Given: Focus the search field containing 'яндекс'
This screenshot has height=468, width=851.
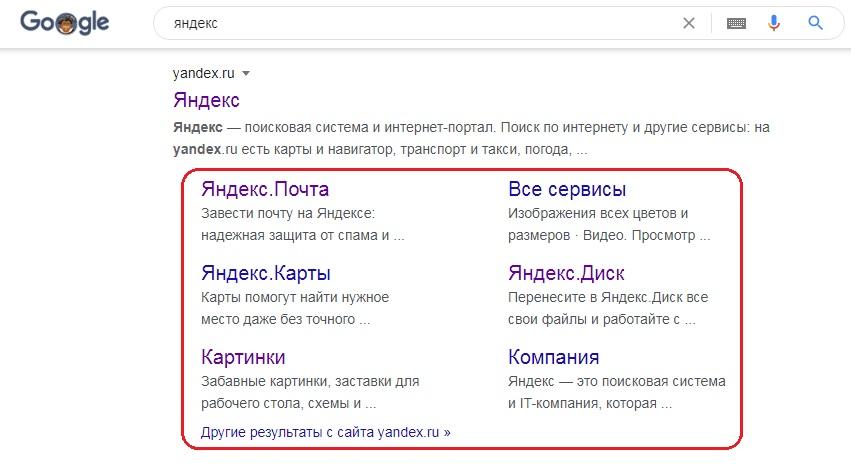Looking at the screenshot, I should click(400, 23).
